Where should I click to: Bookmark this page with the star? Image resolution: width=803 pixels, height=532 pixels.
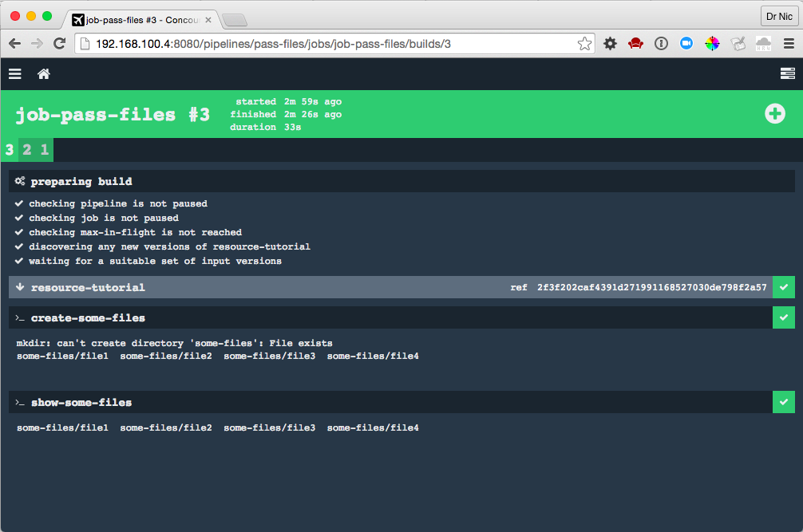point(584,44)
